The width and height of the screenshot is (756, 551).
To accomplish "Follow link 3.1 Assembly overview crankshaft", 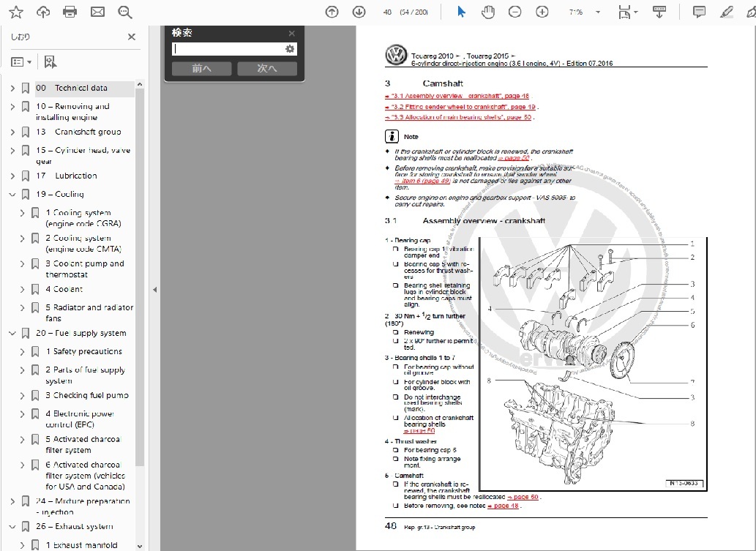I will point(457,96).
